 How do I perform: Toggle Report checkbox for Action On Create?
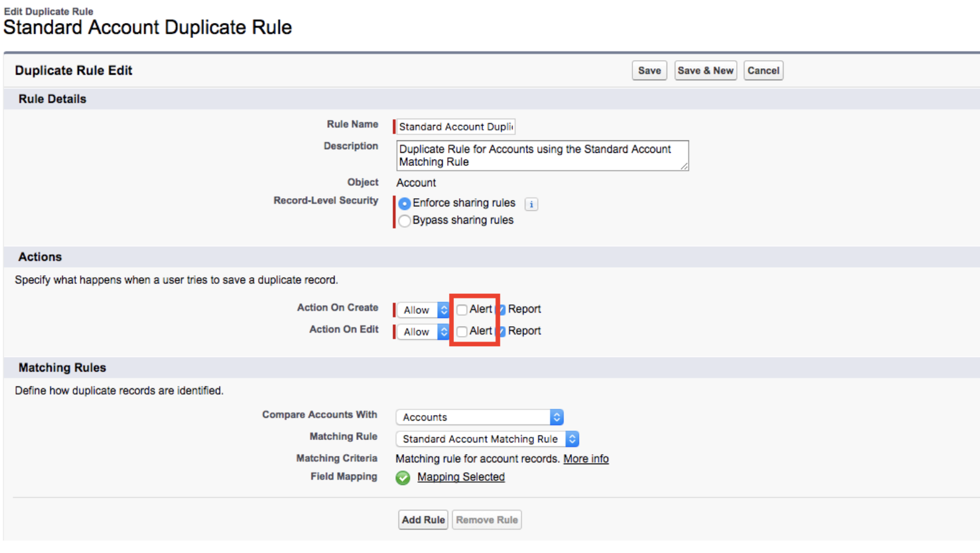[x=502, y=310]
